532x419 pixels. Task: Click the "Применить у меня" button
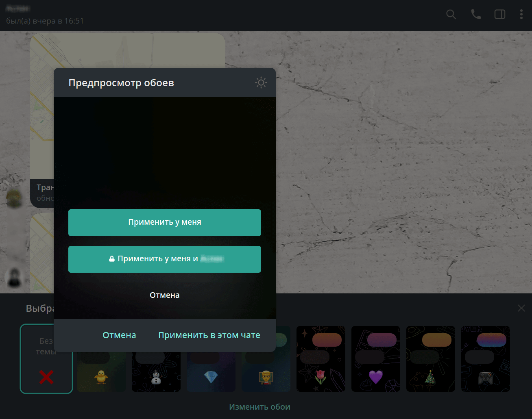165,222
